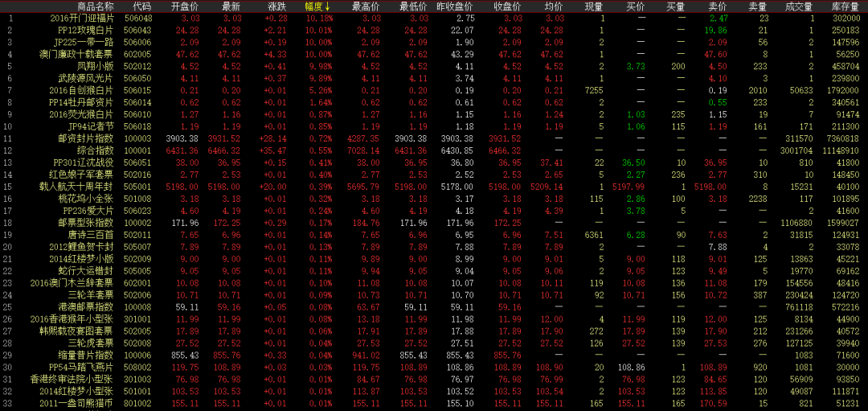Viewport: 868px width, 411px height.
Task: Click the 现量 column header
Action: [x=595, y=6]
